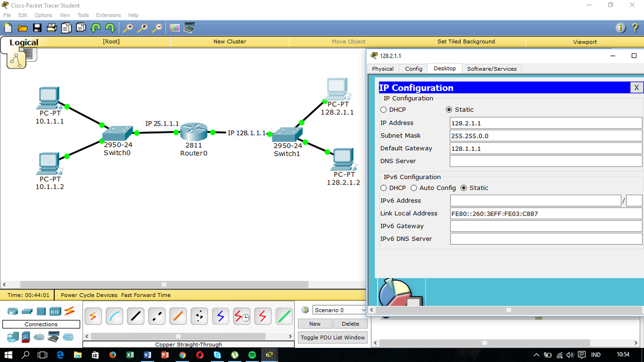This screenshot has height=362, width=644.
Task: Open the Options menu
Action: click(x=43, y=15)
